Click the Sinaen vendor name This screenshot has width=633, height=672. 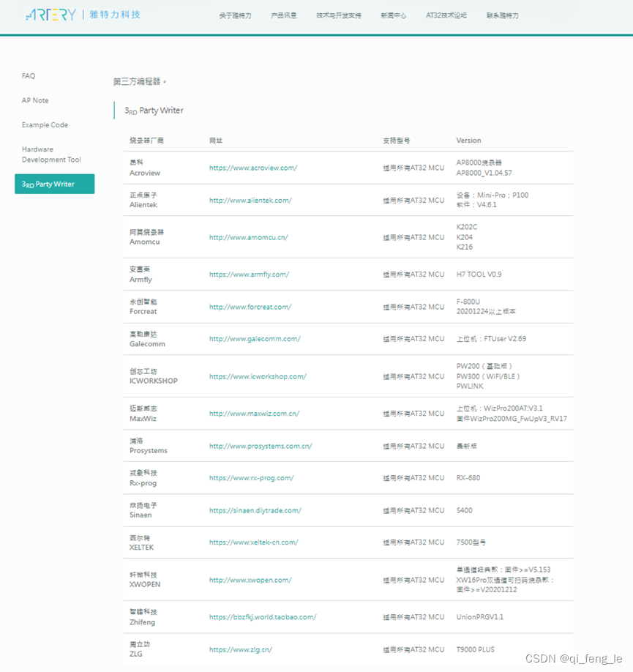pos(141,515)
